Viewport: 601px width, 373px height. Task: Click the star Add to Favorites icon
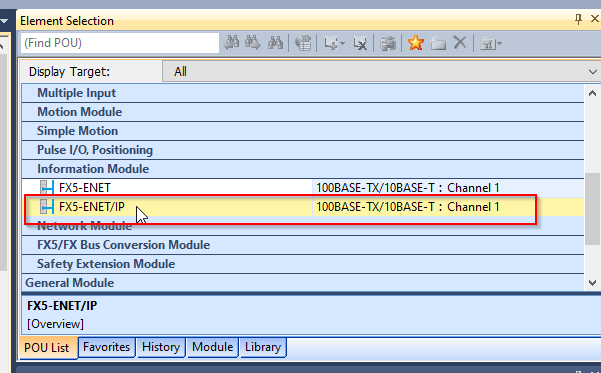(415, 43)
